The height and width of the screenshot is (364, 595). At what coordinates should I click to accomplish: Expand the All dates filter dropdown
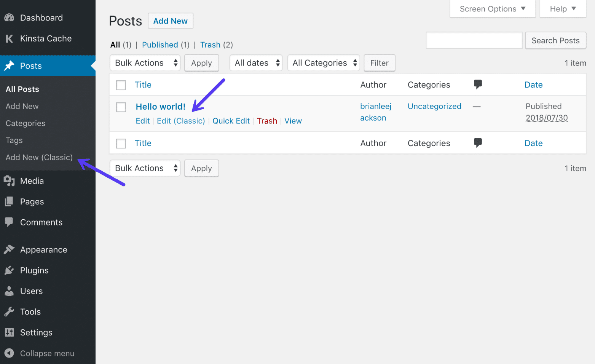point(256,63)
